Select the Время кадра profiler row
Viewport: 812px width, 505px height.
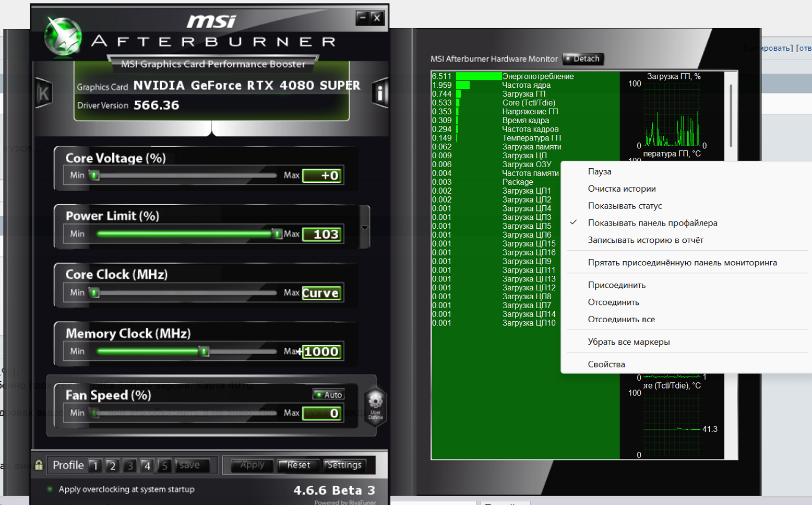[526, 120]
